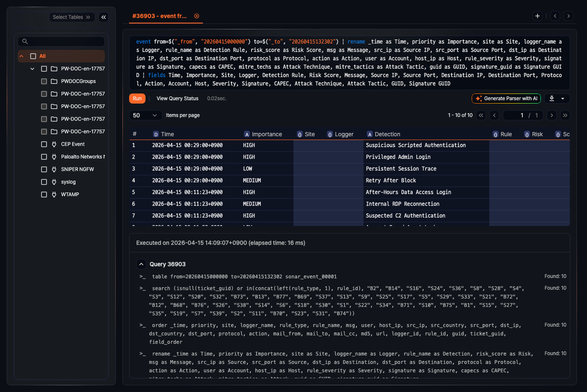Go to the last results page
This screenshot has height=392, width=587.
(x=565, y=115)
